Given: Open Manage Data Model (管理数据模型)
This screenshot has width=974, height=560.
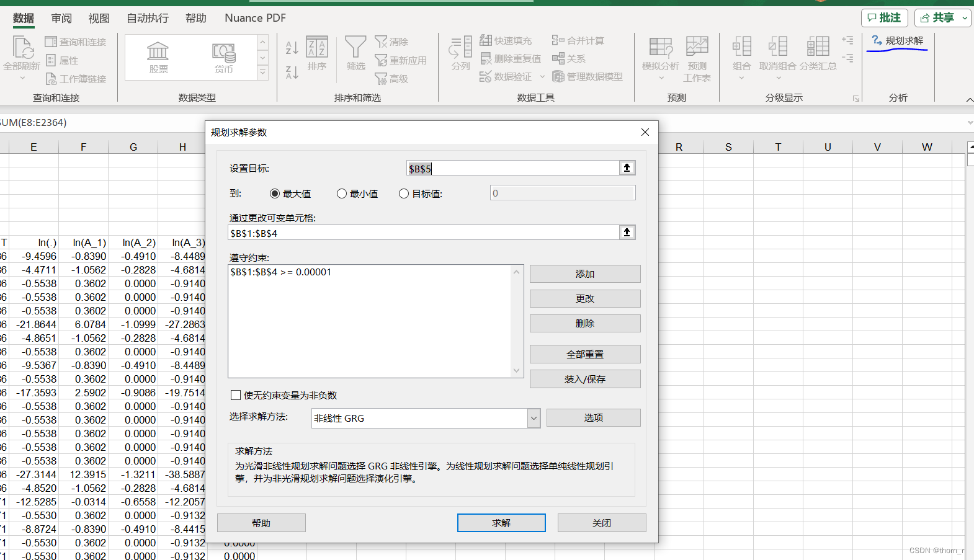Looking at the screenshot, I should [588, 76].
